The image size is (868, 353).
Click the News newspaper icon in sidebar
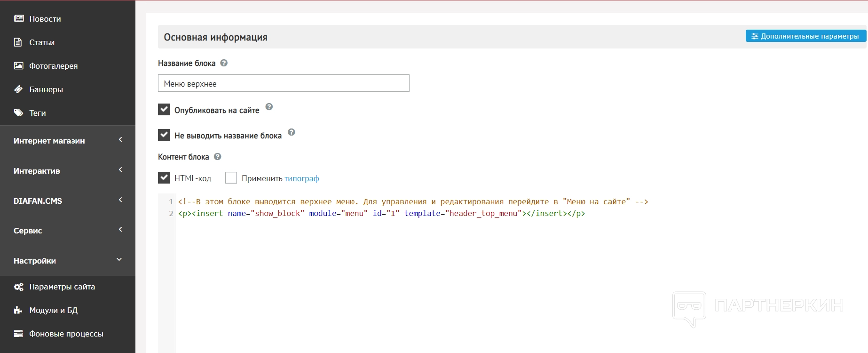tap(19, 19)
